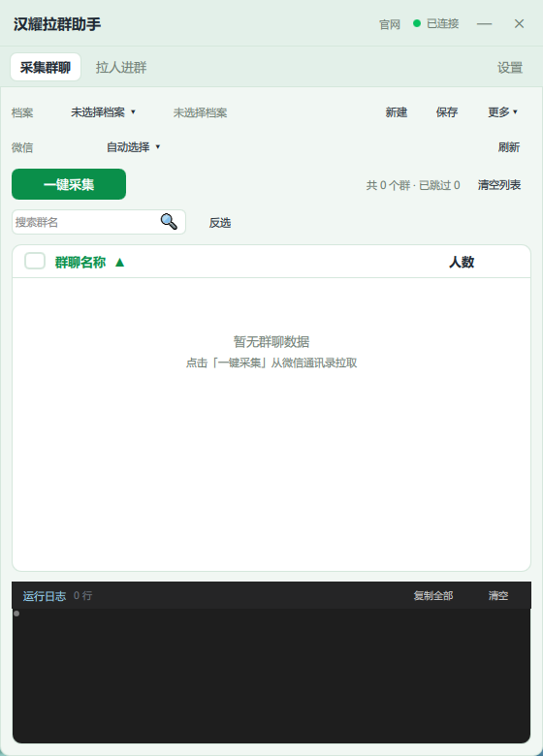Click the green connected status dot

coord(417,23)
